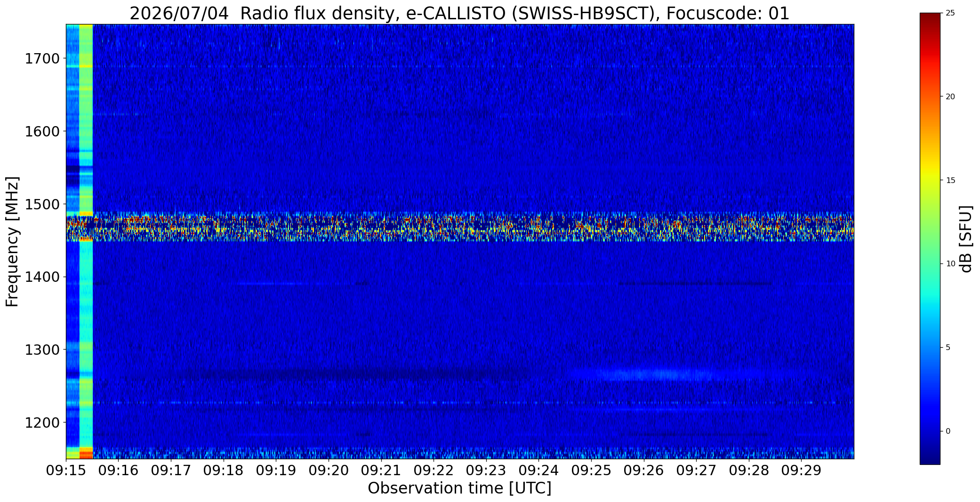
Task: Click the 09:27 time tick label
Action: pos(696,470)
